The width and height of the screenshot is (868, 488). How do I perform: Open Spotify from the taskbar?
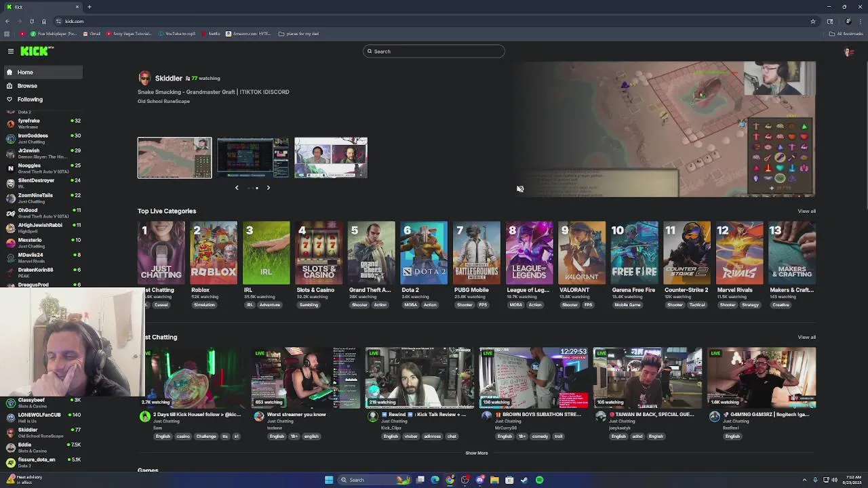pos(539,480)
